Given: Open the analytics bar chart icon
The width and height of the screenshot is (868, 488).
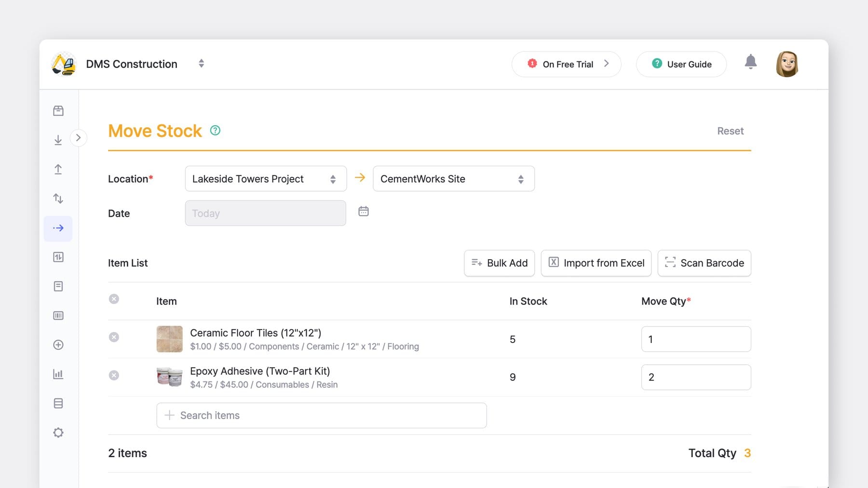Looking at the screenshot, I should 58,373.
